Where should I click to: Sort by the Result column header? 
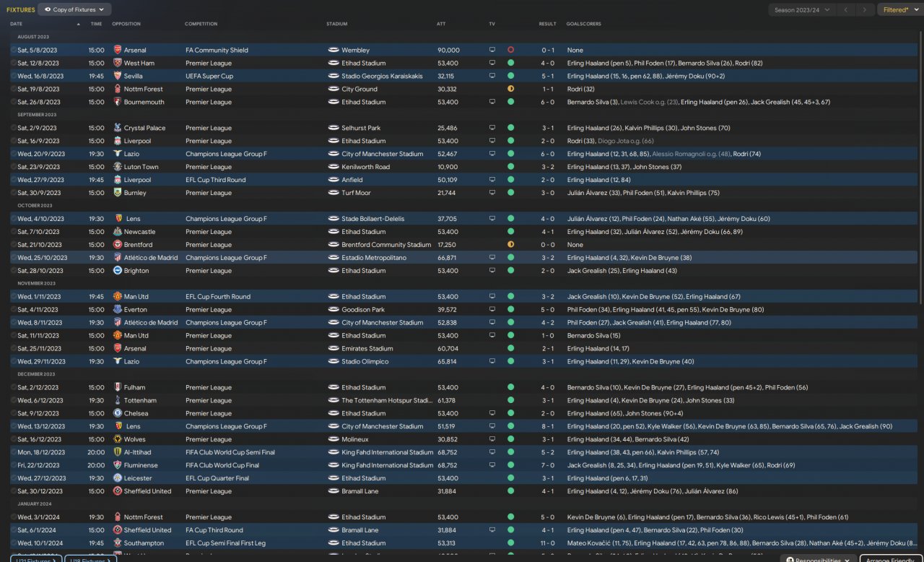click(x=548, y=24)
